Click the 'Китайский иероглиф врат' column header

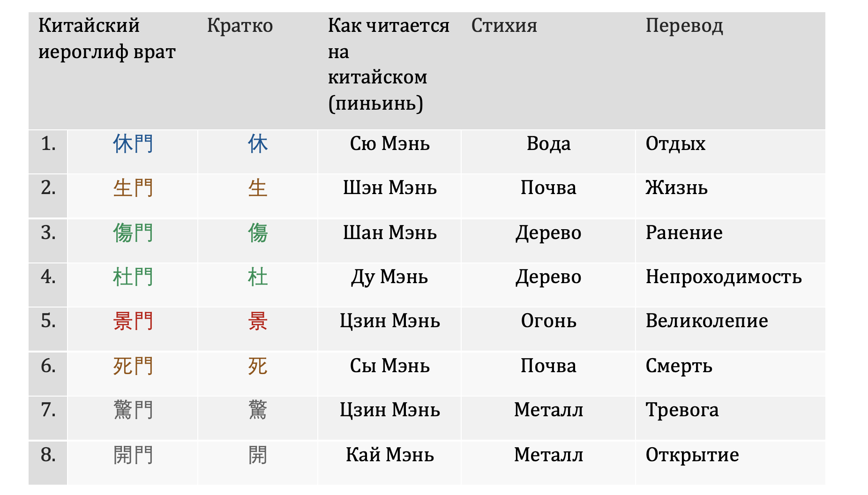coord(107,38)
